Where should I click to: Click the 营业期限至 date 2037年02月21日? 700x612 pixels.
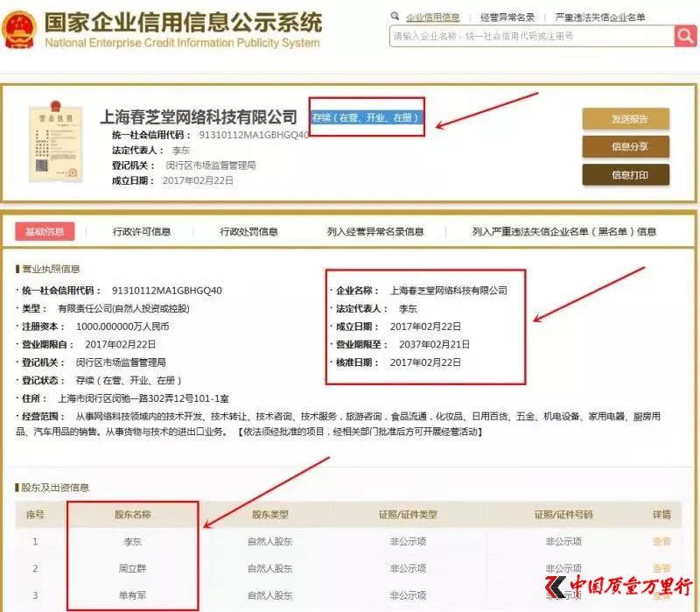point(434,344)
